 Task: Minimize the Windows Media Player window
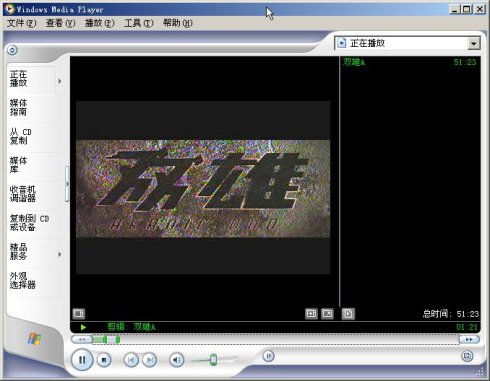pyautogui.click(x=454, y=9)
